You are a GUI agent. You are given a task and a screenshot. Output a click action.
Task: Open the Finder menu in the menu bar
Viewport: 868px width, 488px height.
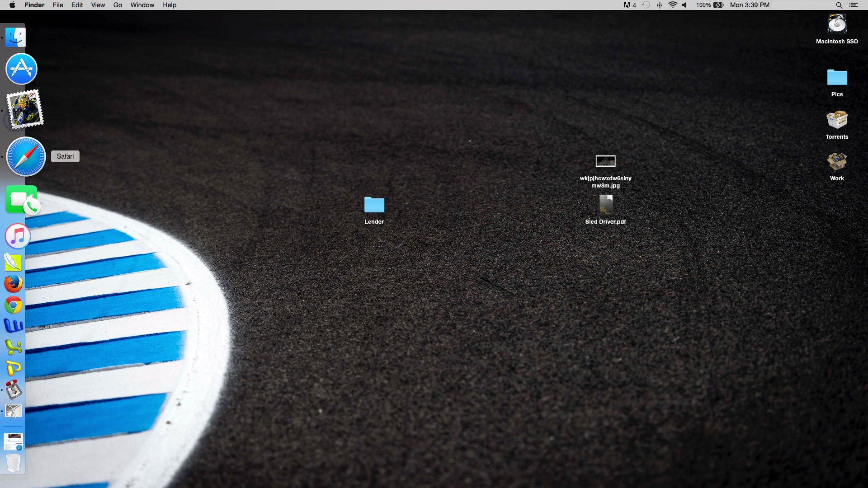pos(34,5)
